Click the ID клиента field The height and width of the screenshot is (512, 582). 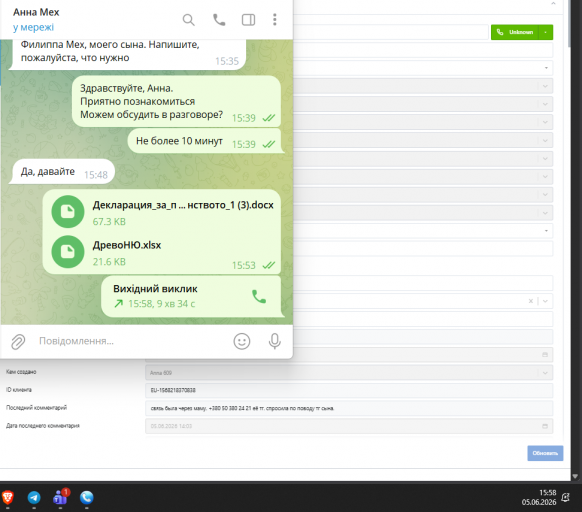349,391
